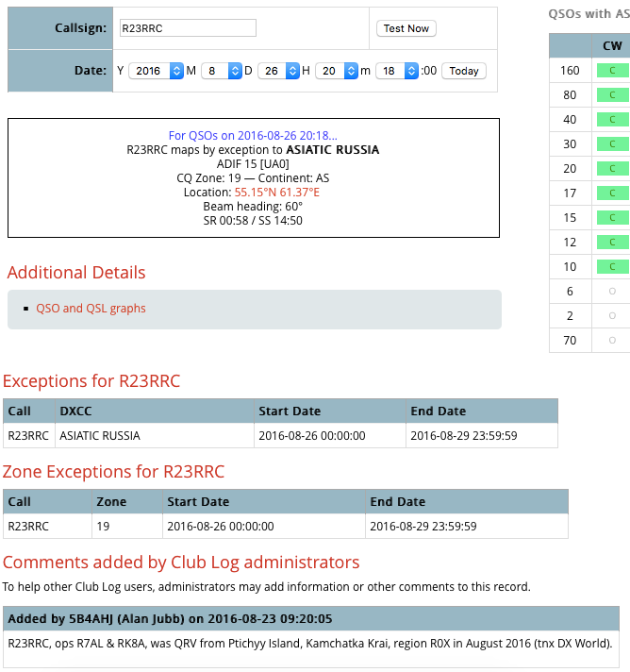630x672 pixels.
Task: Click the ASIATIC RUSSIA cell in Exceptions table
Action: (x=155, y=436)
